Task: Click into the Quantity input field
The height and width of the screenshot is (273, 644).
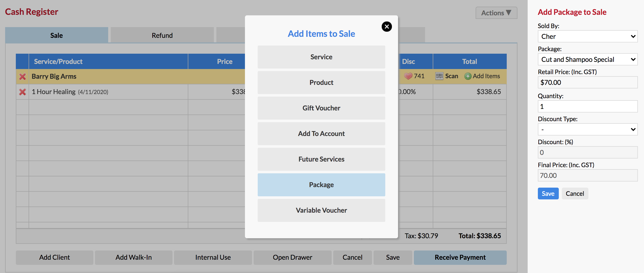Action: coord(587,107)
